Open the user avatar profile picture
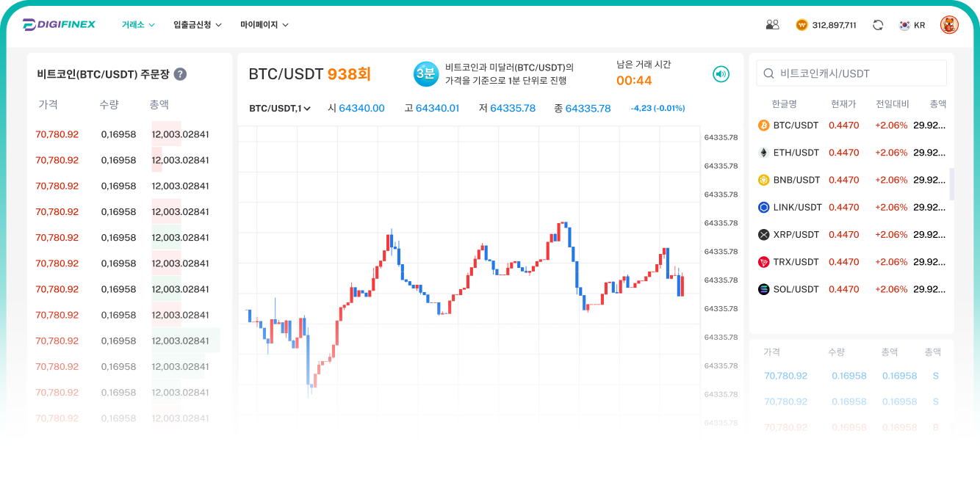 pyautogui.click(x=949, y=25)
